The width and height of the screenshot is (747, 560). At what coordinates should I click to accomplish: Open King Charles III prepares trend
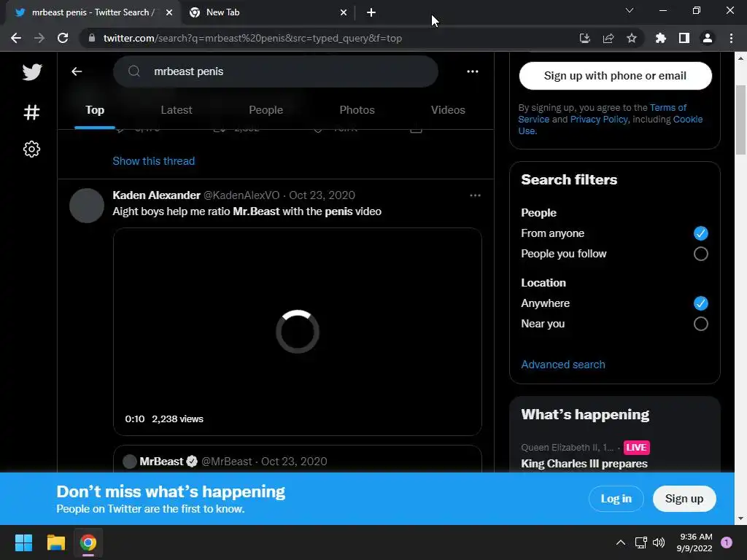(x=584, y=464)
